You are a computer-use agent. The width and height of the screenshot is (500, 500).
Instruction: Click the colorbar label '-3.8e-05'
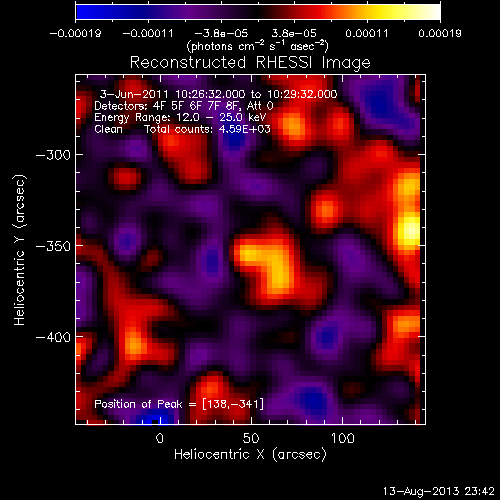[221, 33]
